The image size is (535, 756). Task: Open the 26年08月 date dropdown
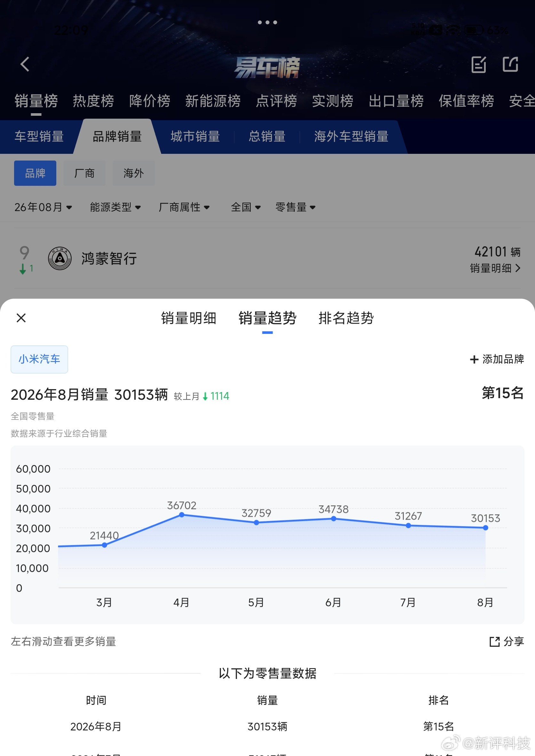tap(43, 207)
